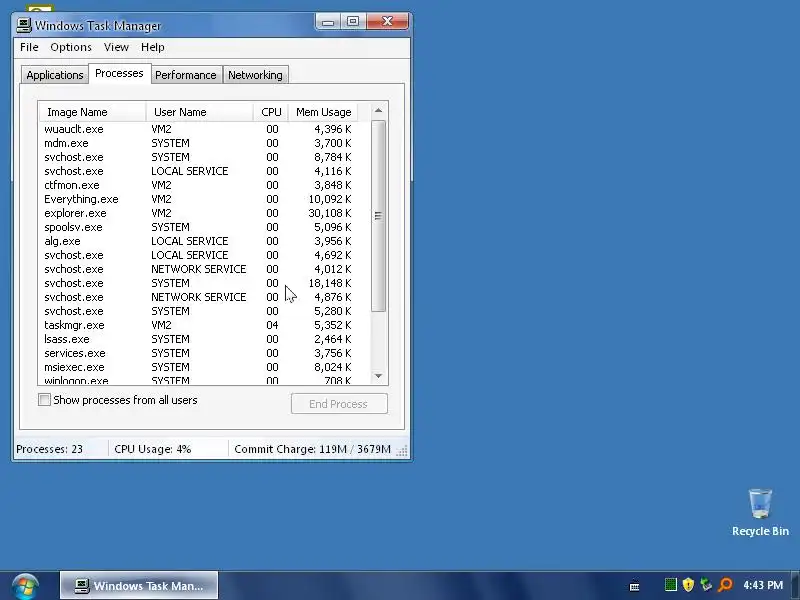Viewport: 800px width, 600px height.
Task: Click the End Process button
Action: click(339, 404)
